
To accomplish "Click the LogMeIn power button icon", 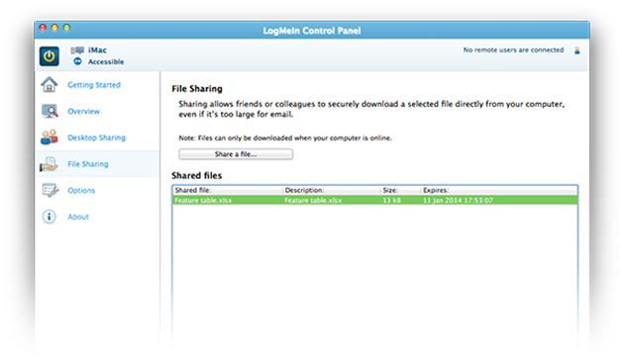I will tap(50, 56).
